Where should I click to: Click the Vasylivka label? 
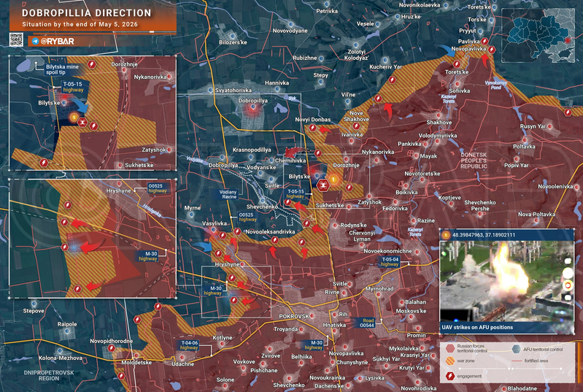(x=215, y=223)
